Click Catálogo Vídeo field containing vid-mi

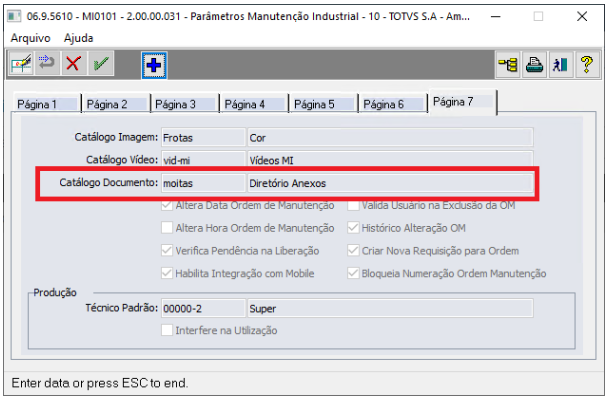[204, 160]
